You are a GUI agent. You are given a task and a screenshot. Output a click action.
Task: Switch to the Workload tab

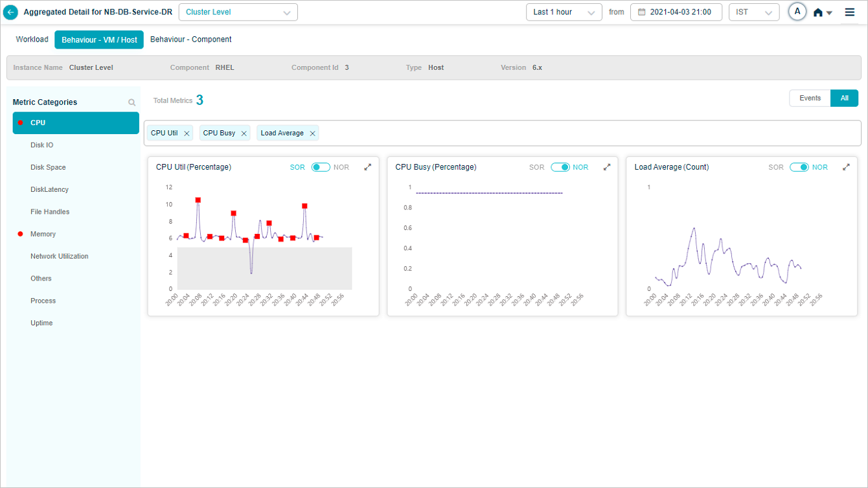pyautogui.click(x=32, y=40)
